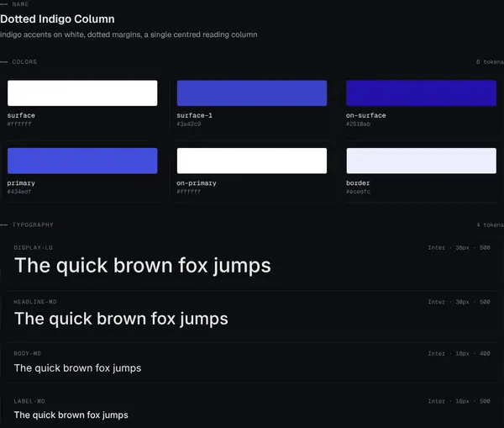Choose the primary blue color swatch
Image resolution: width=504 pixels, height=428 pixels.
(82, 161)
